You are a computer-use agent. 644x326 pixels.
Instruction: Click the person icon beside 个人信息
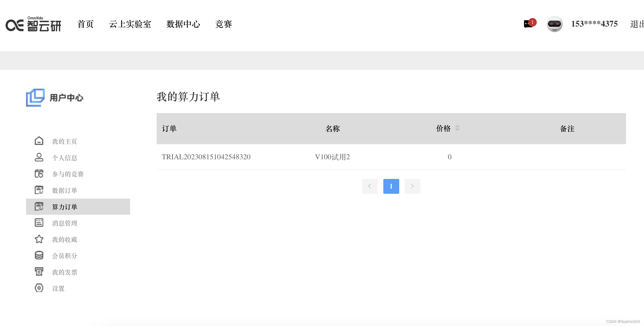click(x=39, y=157)
